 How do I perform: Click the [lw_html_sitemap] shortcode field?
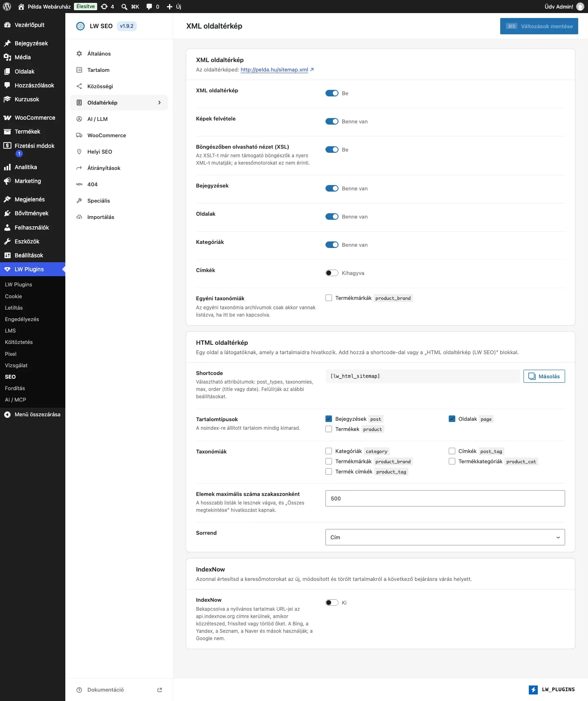tap(423, 376)
